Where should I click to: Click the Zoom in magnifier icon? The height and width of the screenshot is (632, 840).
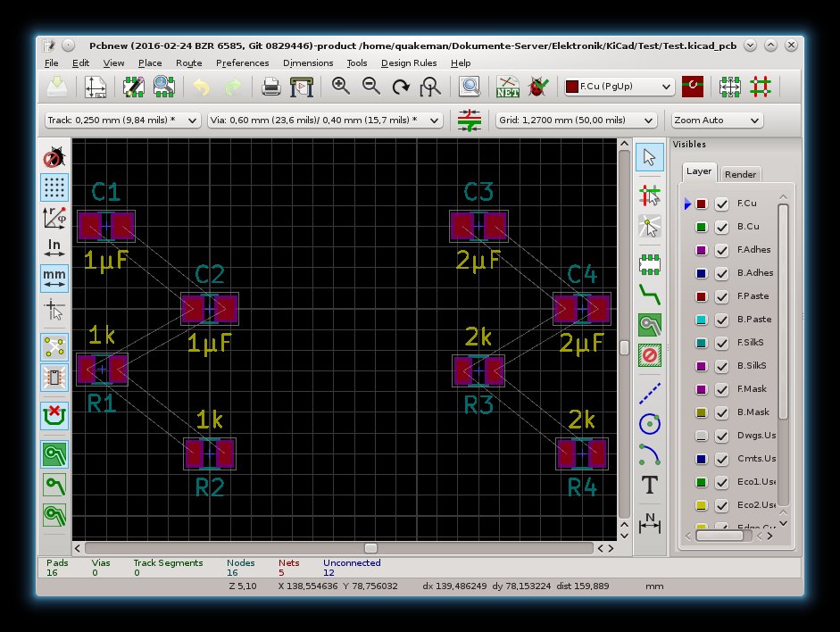coord(341,86)
